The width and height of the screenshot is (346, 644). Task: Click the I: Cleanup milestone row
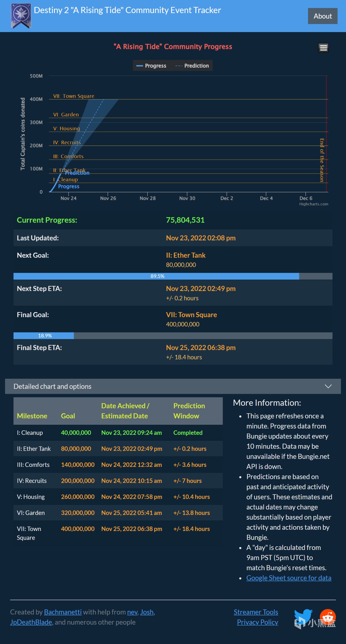click(x=118, y=432)
